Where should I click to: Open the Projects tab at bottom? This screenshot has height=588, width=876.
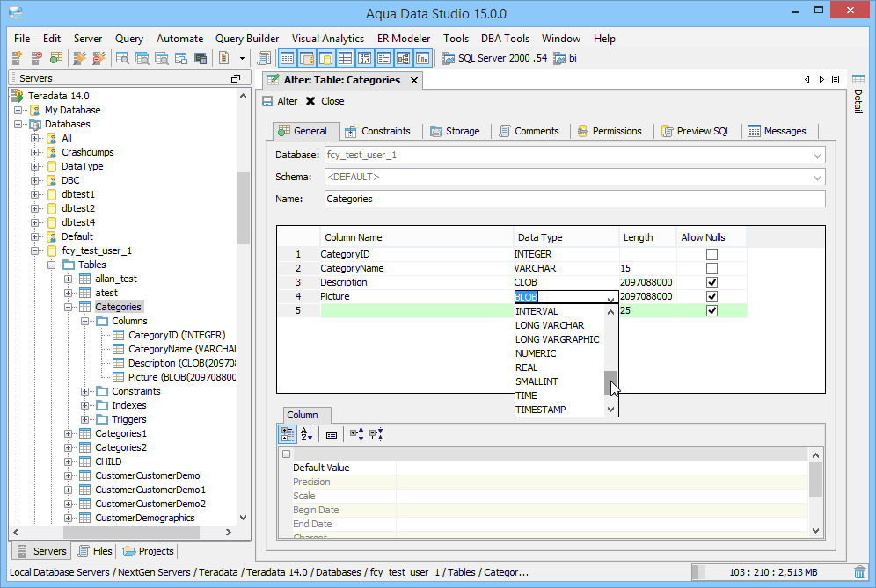(x=149, y=551)
